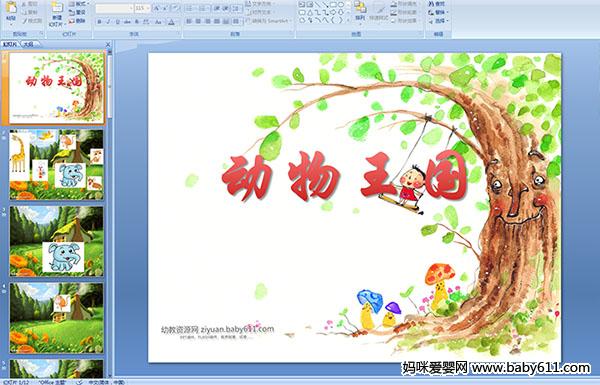Click the increase font size icon
Screen dimensions: 600x385
pyautogui.click(x=157, y=8)
